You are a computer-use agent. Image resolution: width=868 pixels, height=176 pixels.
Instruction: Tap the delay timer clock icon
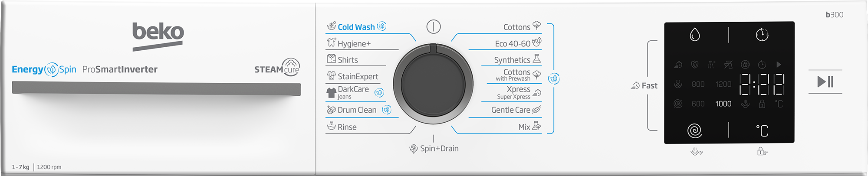pyautogui.click(x=762, y=35)
